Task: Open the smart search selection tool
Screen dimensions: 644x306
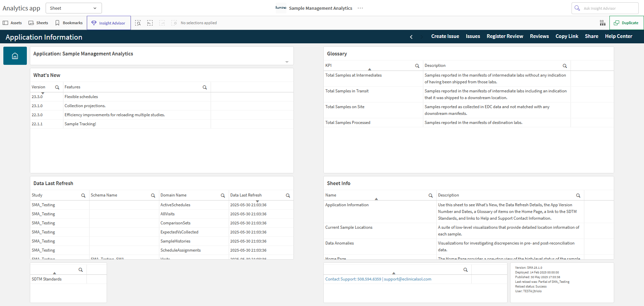Action: [x=138, y=23]
